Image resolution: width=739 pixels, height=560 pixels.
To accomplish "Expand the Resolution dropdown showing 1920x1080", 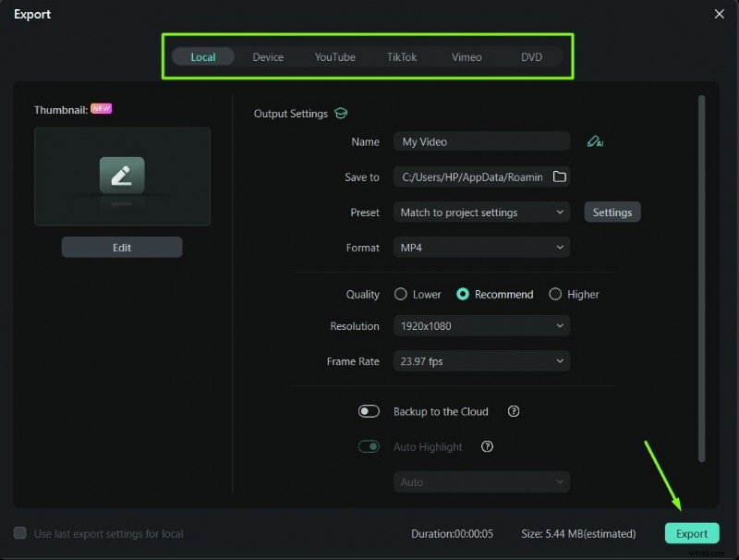I will pos(480,325).
